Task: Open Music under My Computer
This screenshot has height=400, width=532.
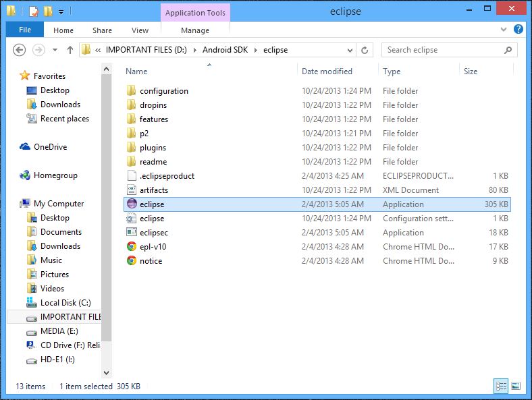Action: point(51,260)
